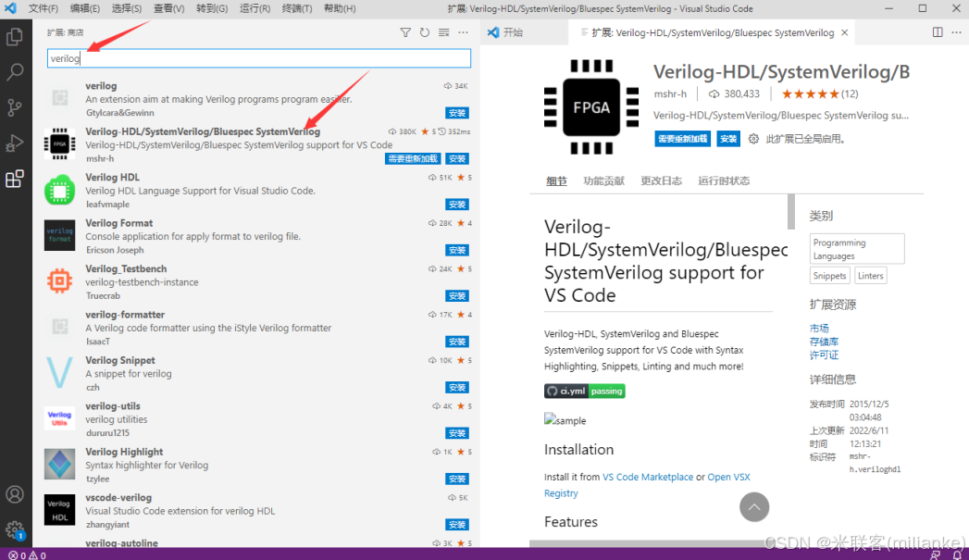Open the 文件(F) menu

tap(43, 8)
